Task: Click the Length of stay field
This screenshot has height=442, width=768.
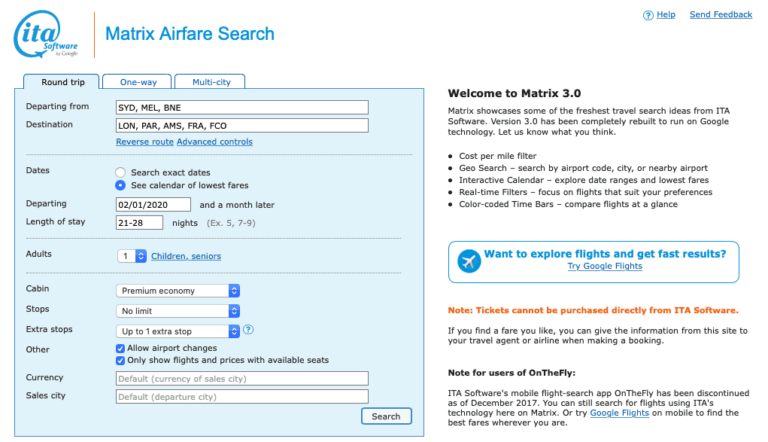Action: (139, 222)
